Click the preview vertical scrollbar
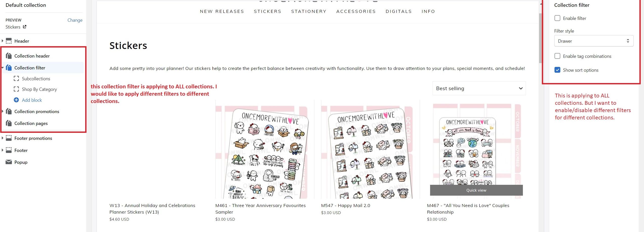 point(540,38)
